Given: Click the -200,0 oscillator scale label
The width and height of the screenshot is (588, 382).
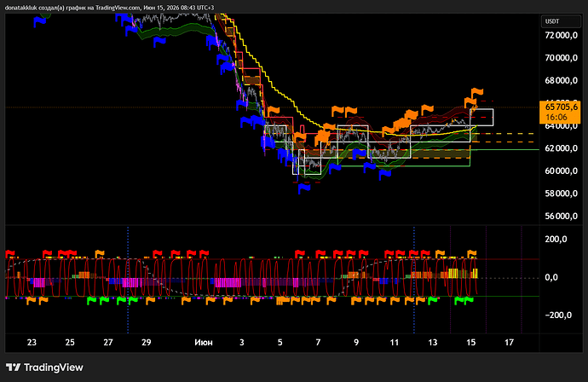Looking at the screenshot, I should coord(558,315).
